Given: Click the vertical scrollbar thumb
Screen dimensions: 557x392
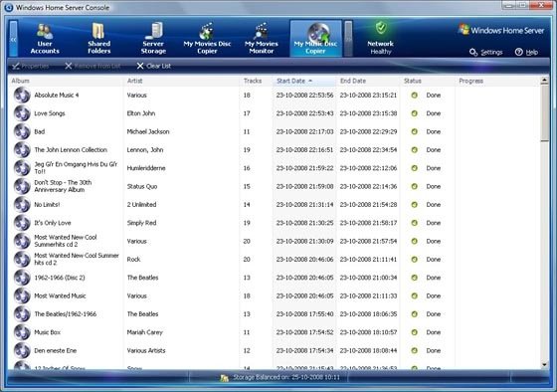Looking at the screenshot, I should (x=544, y=113).
